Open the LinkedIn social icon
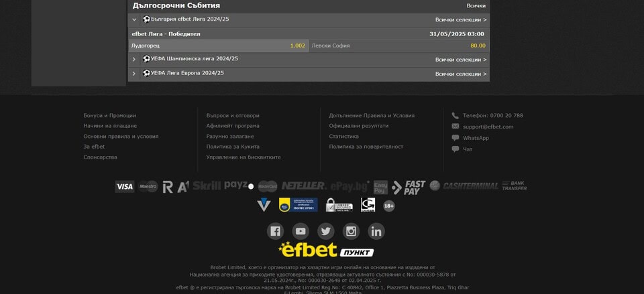 pyautogui.click(x=376, y=231)
